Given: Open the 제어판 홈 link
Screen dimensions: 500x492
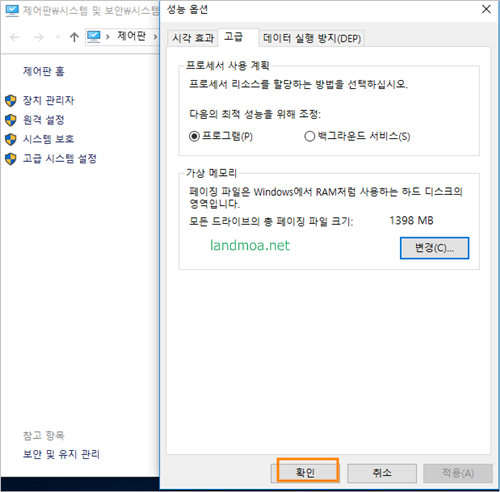Looking at the screenshot, I should [44, 71].
